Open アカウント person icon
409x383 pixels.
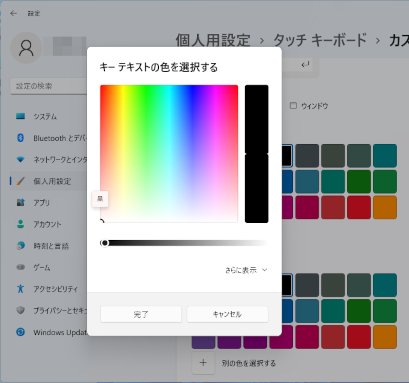tap(20, 224)
